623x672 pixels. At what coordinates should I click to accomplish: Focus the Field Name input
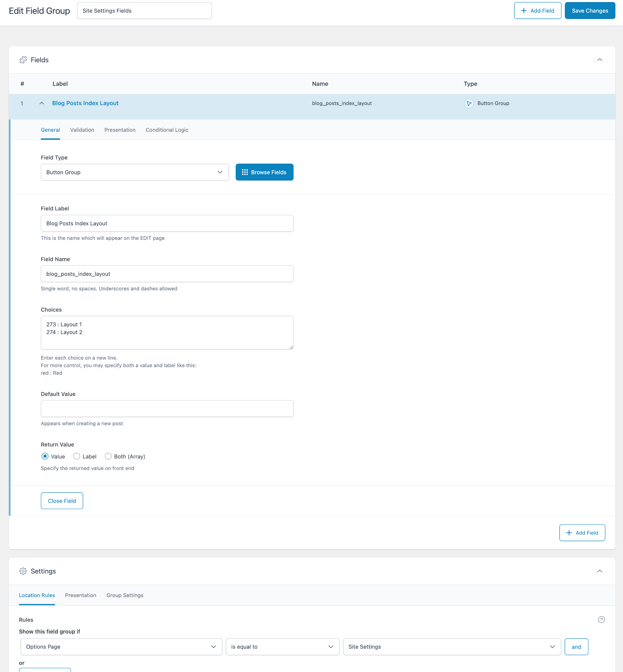[x=167, y=274]
